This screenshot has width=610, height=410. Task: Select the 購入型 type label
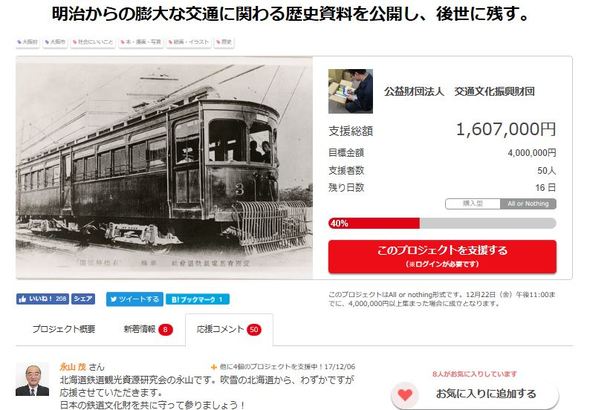pyautogui.click(x=473, y=204)
